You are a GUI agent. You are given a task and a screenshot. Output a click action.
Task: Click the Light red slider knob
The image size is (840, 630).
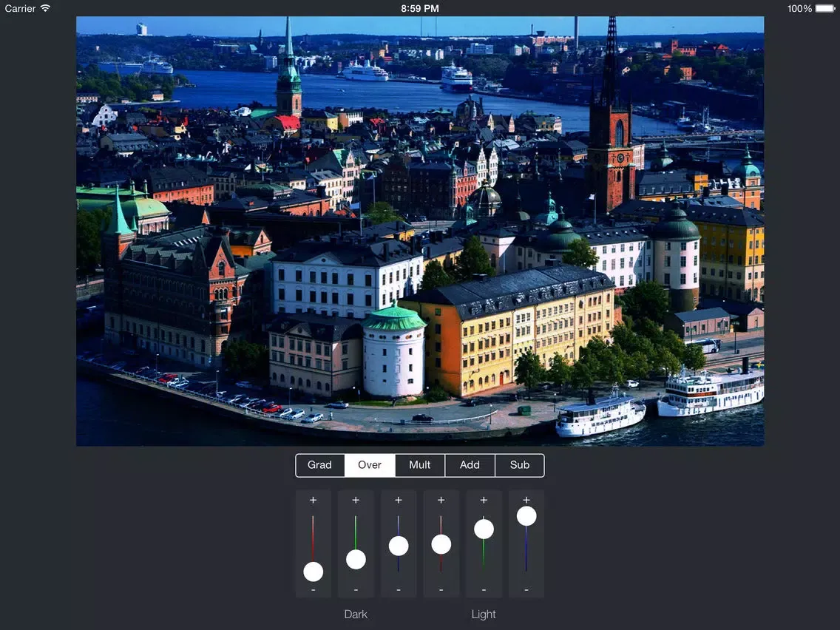[x=441, y=544]
